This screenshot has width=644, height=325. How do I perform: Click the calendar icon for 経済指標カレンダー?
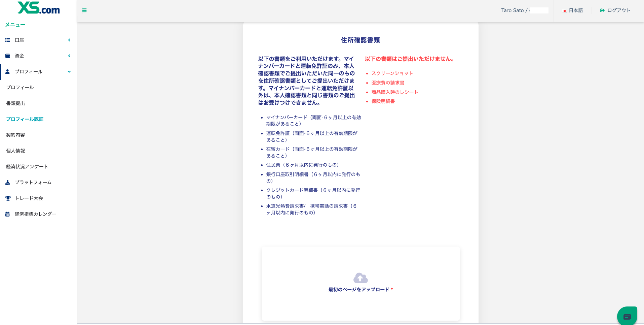pos(8,214)
